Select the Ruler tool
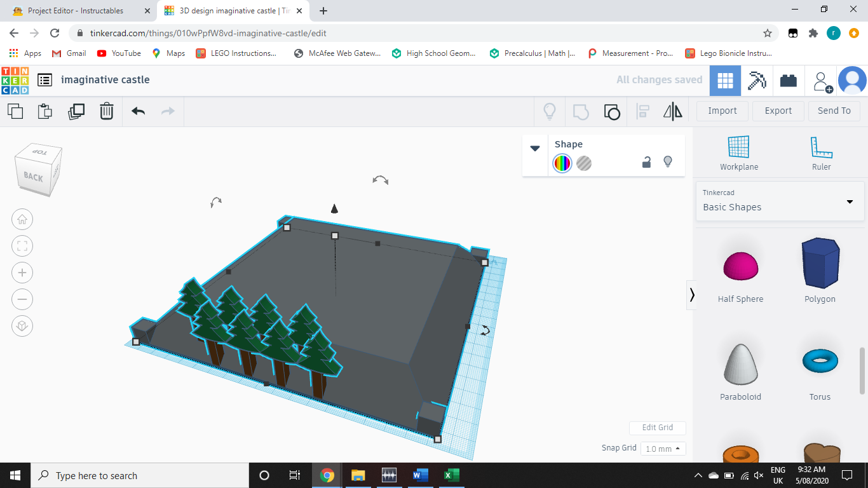This screenshot has height=488, width=868. pyautogui.click(x=821, y=154)
